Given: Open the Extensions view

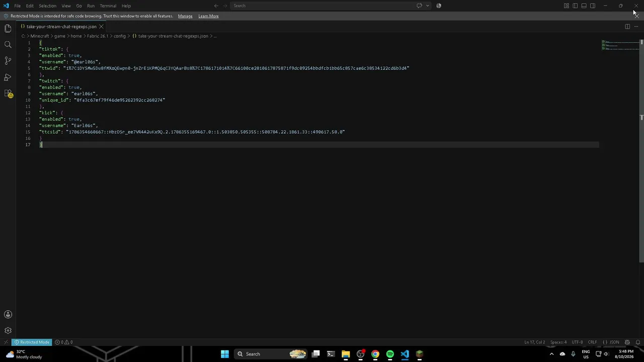Looking at the screenshot, I should (8, 94).
